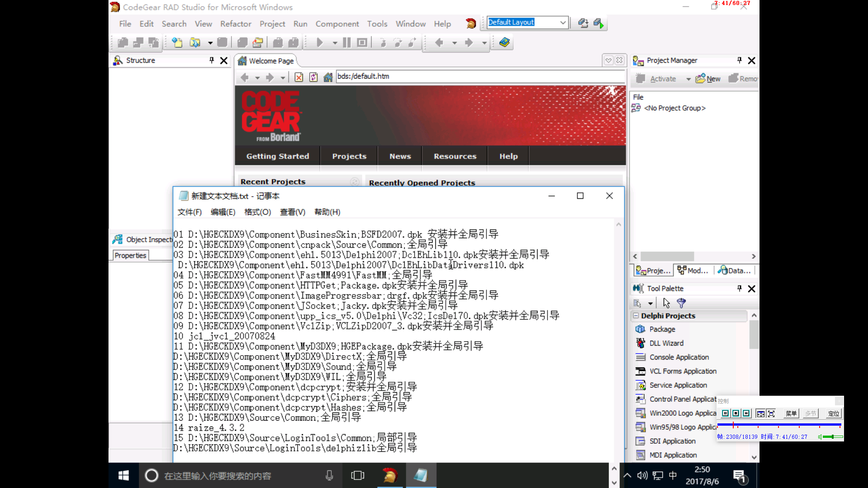This screenshot has width=868, height=488.
Task: Adjust the green volume slider
Action: 833,437
